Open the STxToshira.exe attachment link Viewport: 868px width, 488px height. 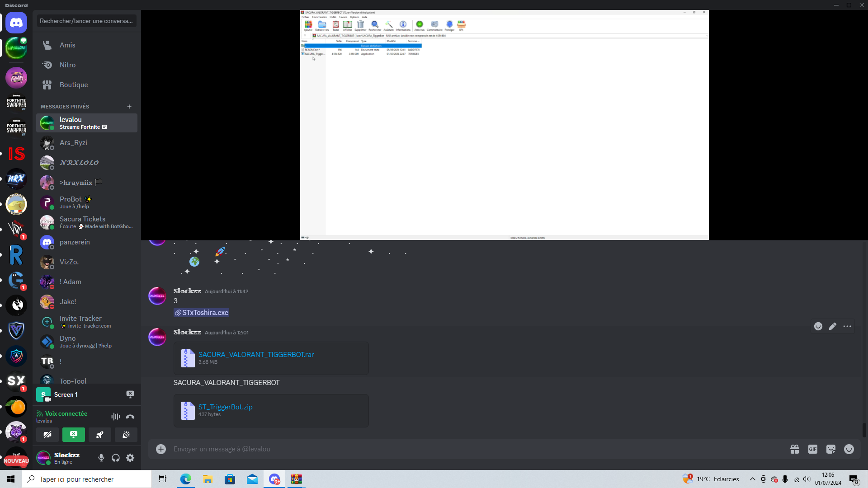[201, 313]
